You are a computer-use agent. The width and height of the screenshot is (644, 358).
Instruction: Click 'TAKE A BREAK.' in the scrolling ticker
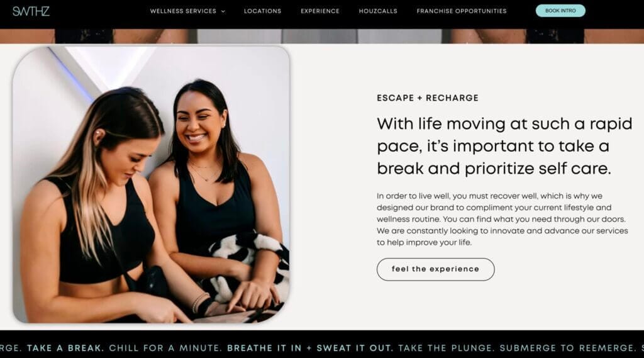(x=65, y=348)
